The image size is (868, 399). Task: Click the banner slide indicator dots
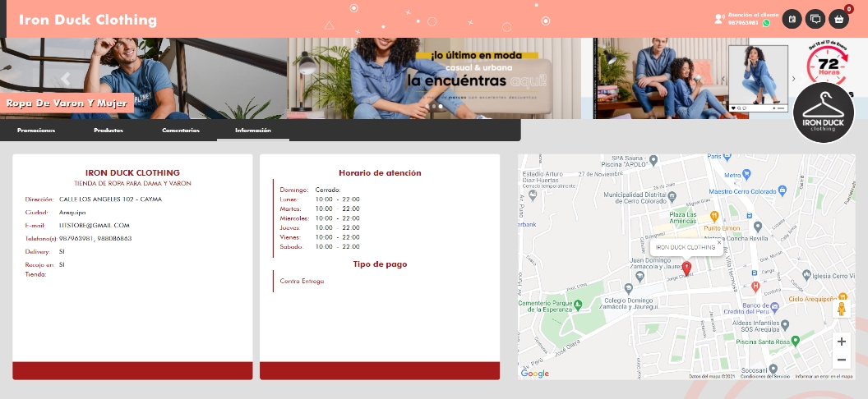[x=434, y=106]
